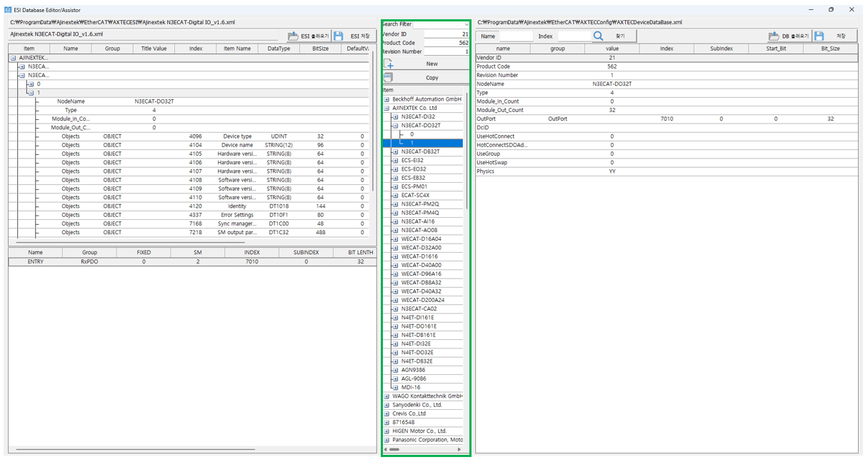Select ECS-EI32 in device list

[412, 161]
